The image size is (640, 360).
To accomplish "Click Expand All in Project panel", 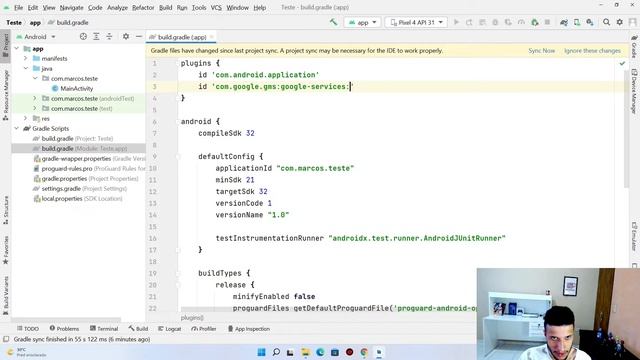I will [96, 37].
